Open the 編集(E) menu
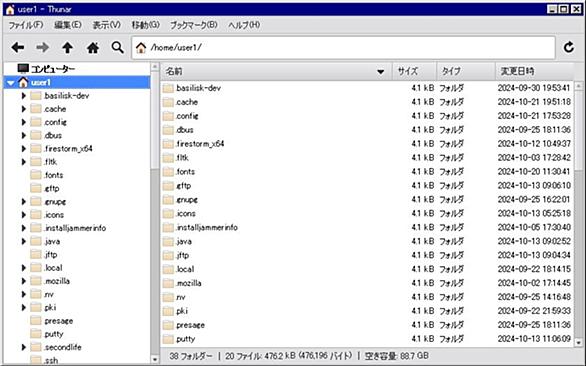The image size is (586, 366). coord(68,25)
